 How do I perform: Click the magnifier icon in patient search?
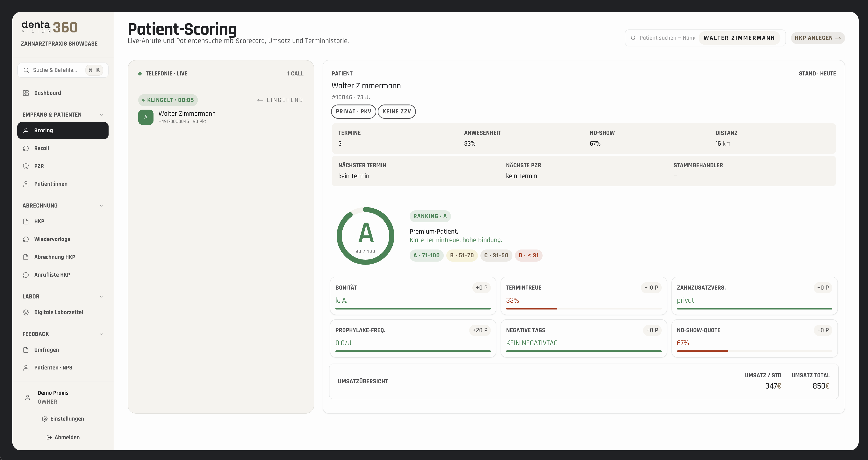633,38
